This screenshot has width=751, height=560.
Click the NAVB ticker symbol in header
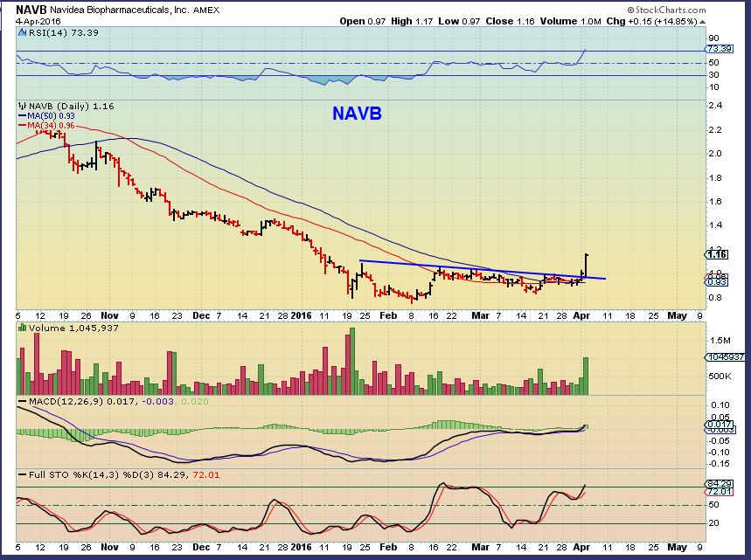(31, 10)
